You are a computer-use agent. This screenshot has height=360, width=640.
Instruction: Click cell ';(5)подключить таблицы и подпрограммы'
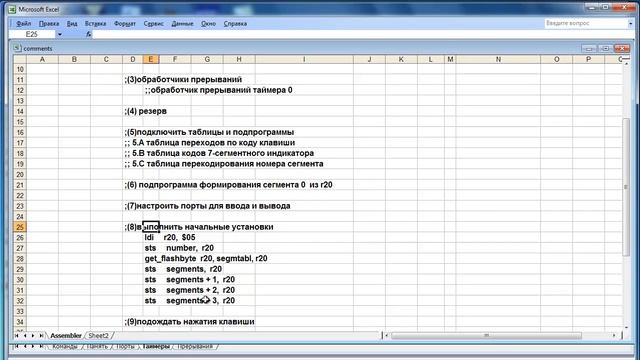pos(209,132)
